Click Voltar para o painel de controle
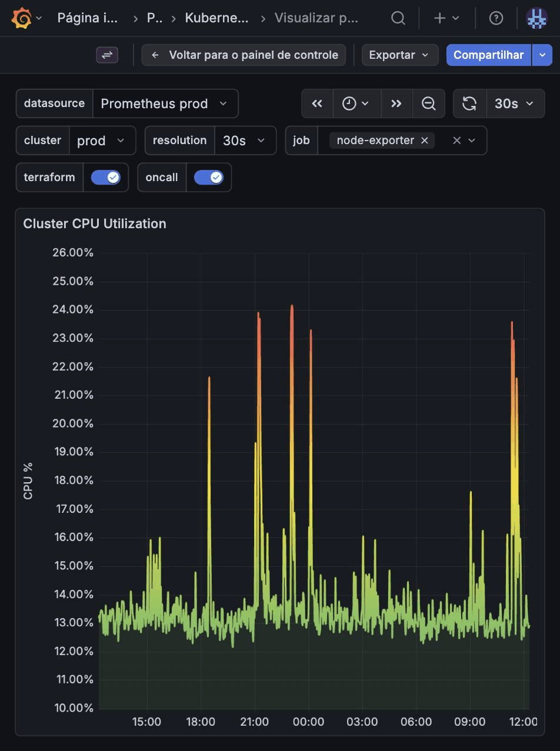Screen dimensions: 560x751 244,55
